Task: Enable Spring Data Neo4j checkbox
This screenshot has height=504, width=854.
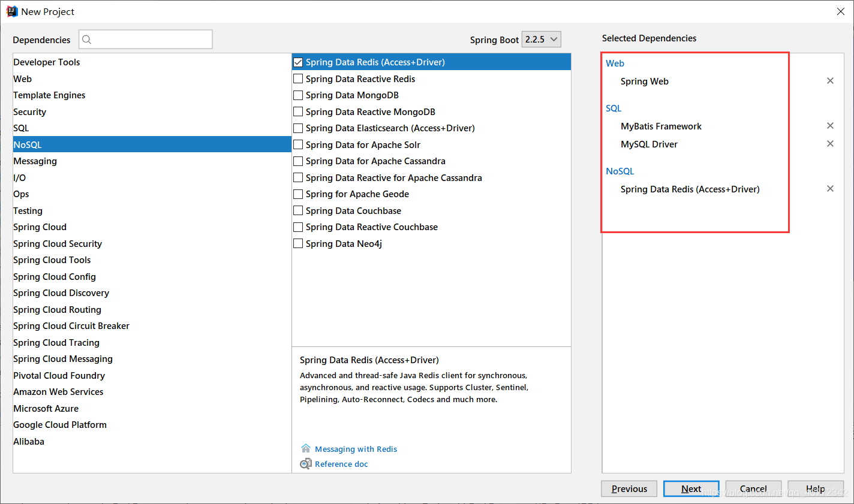Action: tap(298, 243)
